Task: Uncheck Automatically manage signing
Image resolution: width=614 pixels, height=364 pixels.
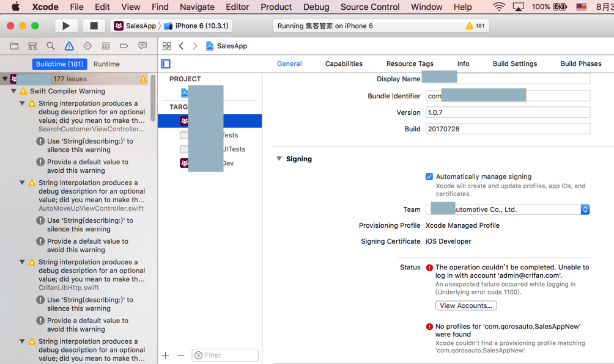Action: point(429,177)
